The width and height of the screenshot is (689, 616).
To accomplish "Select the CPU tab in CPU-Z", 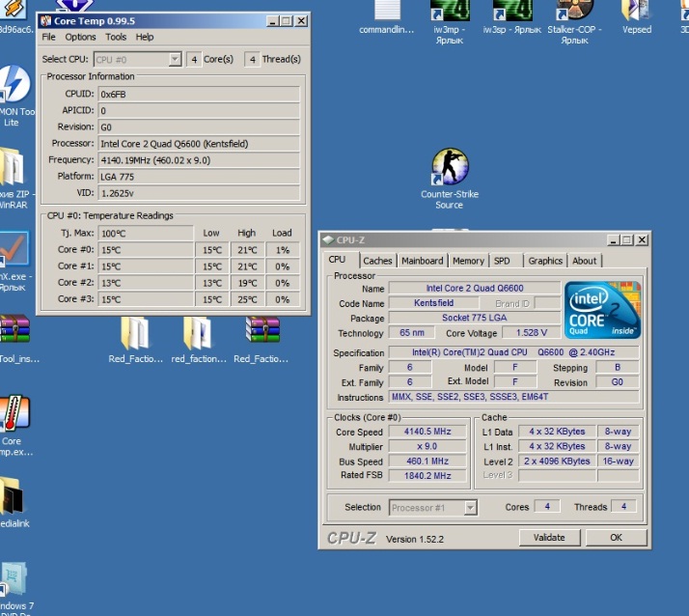I will [x=337, y=260].
